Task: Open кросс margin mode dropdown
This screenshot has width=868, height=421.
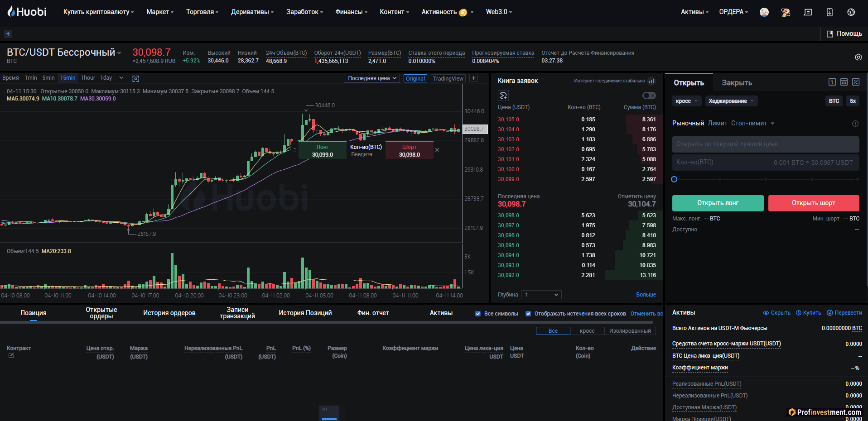Action: [x=687, y=101]
